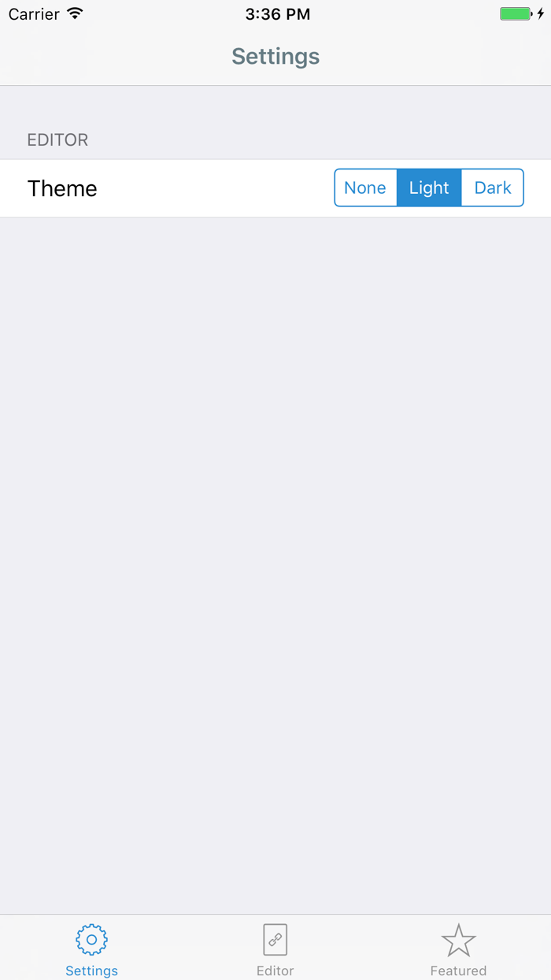Click the charging bolt beside the battery

(x=541, y=13)
